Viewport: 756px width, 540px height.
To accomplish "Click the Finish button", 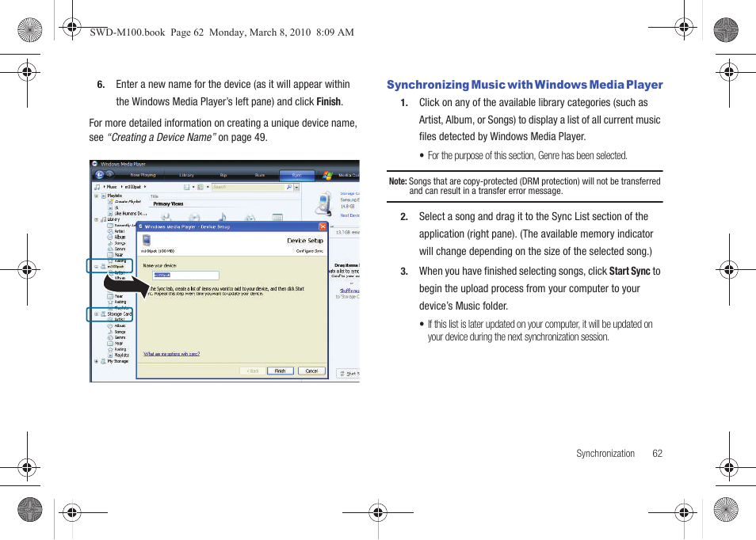I will (280, 371).
